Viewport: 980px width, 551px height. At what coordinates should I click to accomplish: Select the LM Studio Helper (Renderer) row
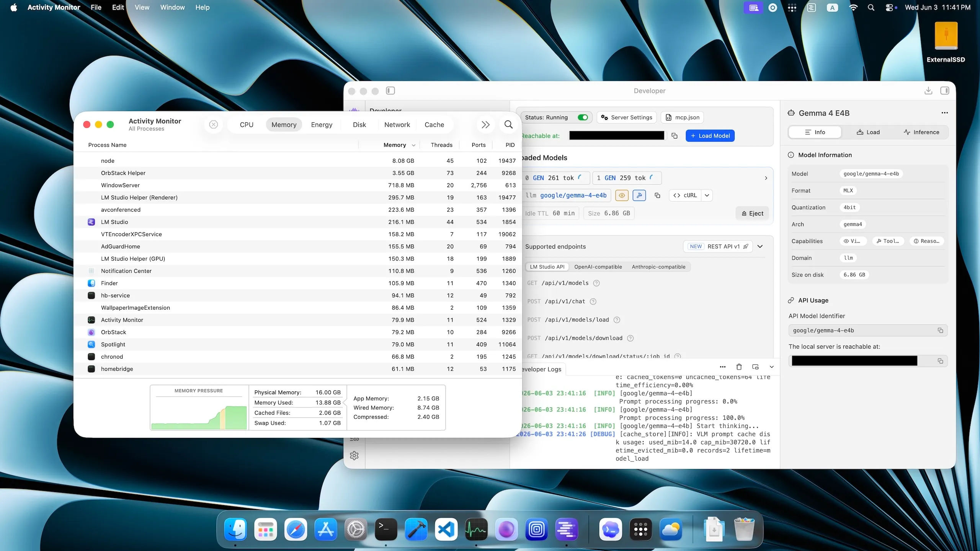pos(298,197)
